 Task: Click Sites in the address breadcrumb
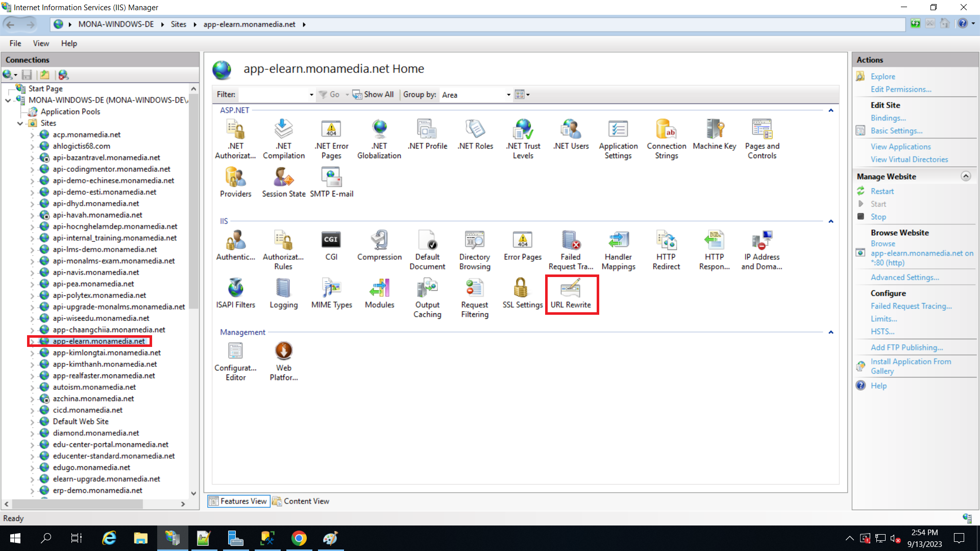click(178, 24)
